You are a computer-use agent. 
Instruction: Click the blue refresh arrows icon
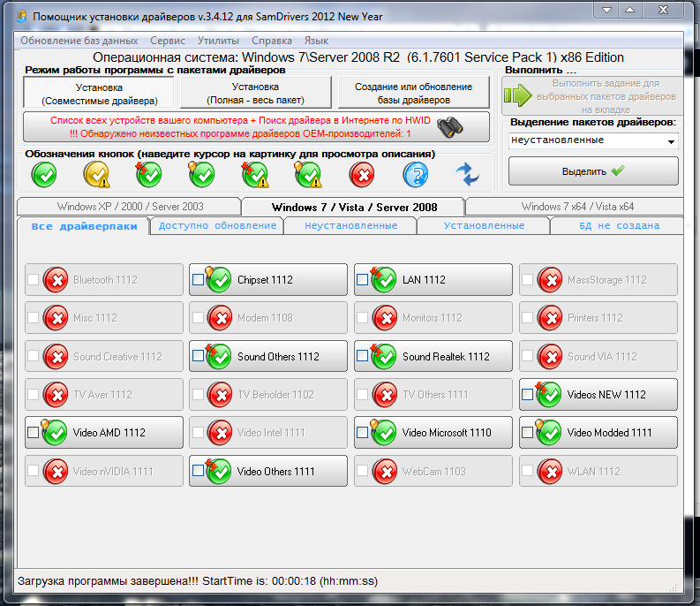pos(468,174)
